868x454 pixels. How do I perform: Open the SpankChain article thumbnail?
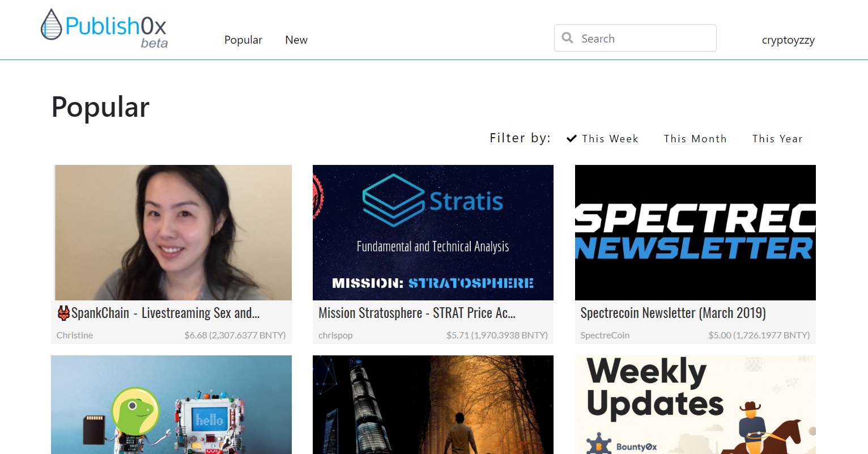(x=171, y=232)
